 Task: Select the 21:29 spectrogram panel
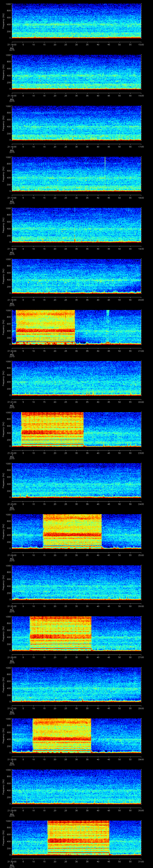pos(76,787)
